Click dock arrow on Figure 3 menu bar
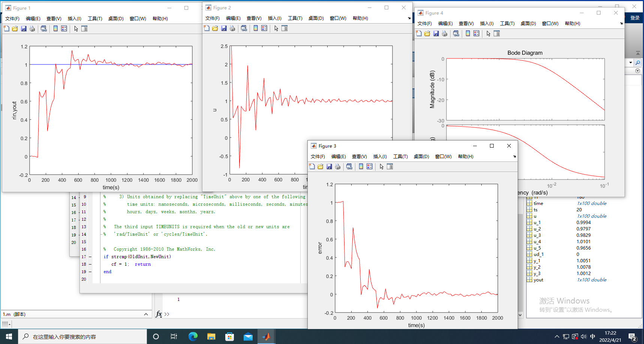This screenshot has width=644, height=344. (514, 156)
